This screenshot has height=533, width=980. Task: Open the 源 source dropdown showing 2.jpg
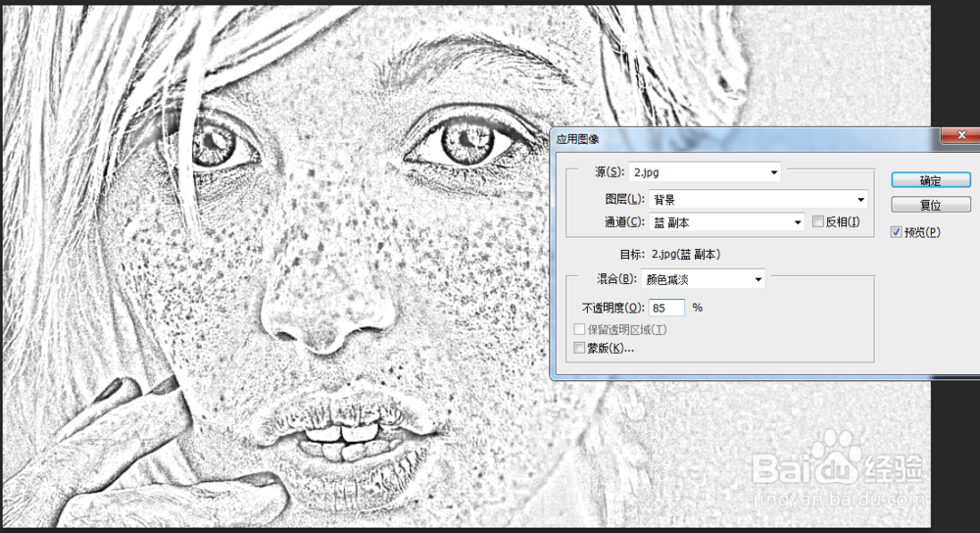point(705,171)
